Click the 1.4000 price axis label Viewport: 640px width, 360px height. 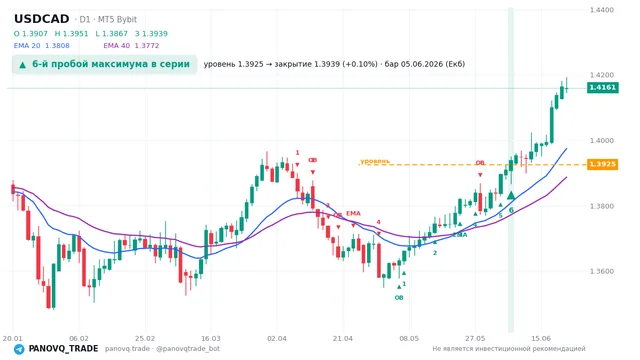tap(602, 140)
